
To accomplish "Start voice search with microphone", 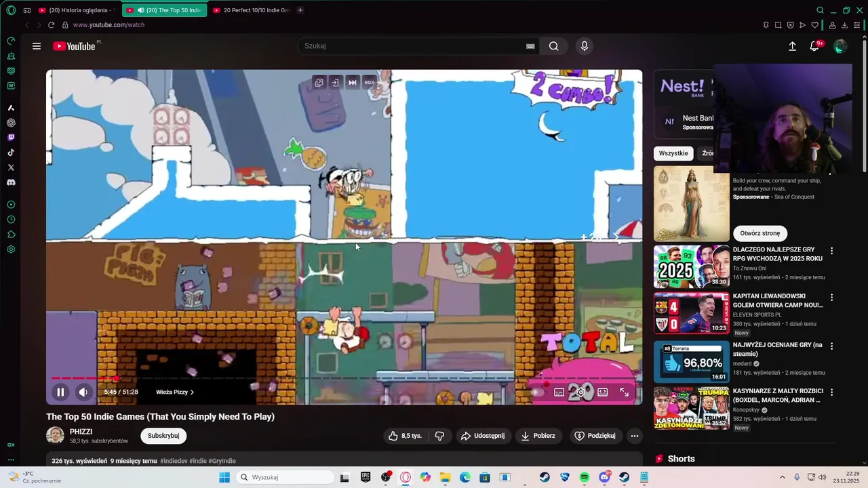I will click(x=585, y=46).
